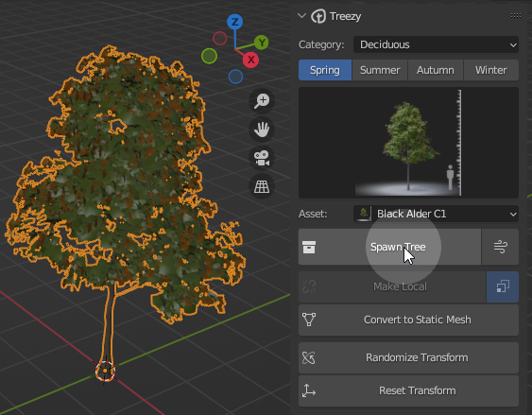Click the linked duplicate icon beside Make Local
532x415 pixels.
(x=503, y=286)
